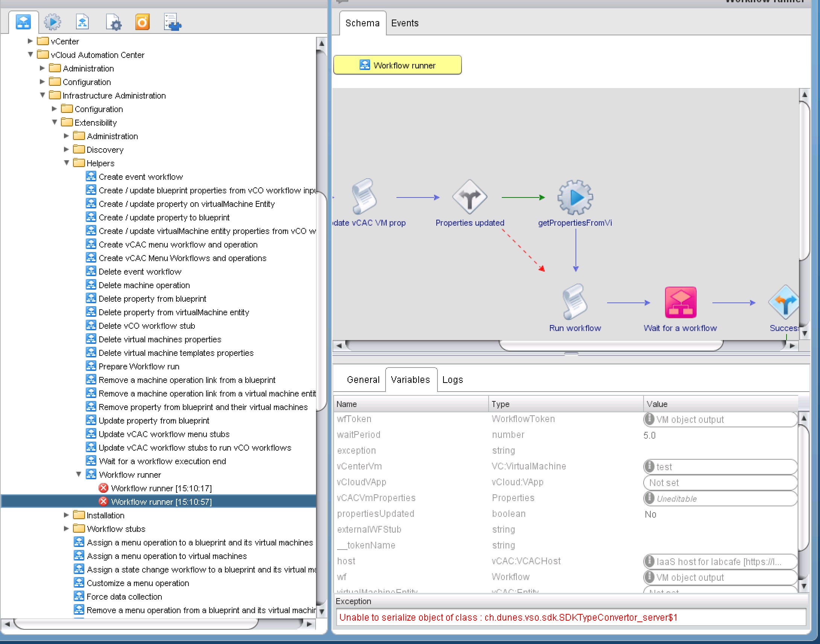Image resolution: width=820 pixels, height=644 pixels.
Task: Click the yellow Workflow runner button
Action: [x=397, y=65]
